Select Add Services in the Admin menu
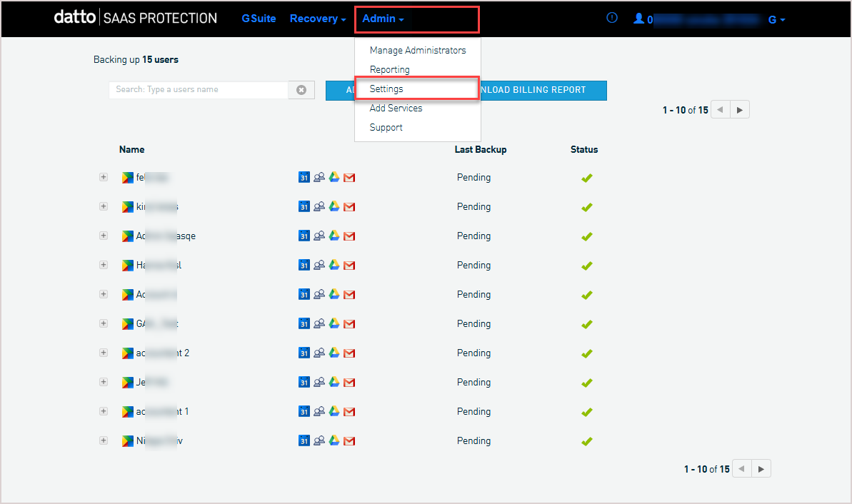 [x=396, y=108]
